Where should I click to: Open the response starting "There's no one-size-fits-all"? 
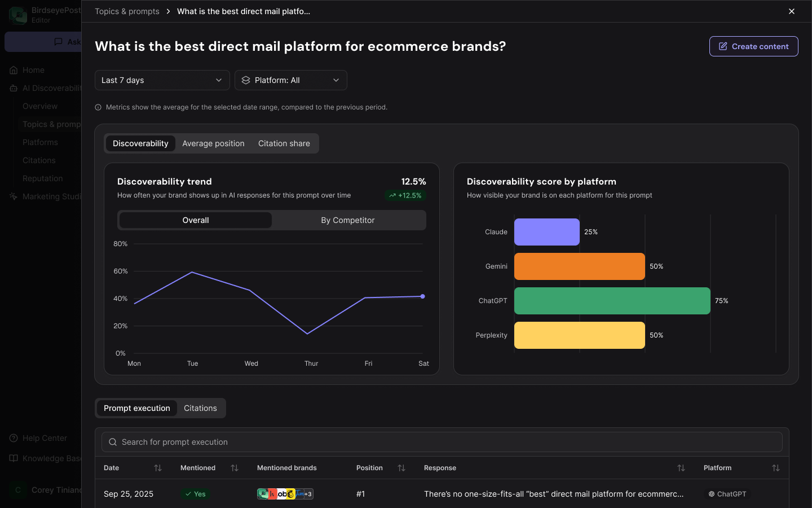(554, 494)
